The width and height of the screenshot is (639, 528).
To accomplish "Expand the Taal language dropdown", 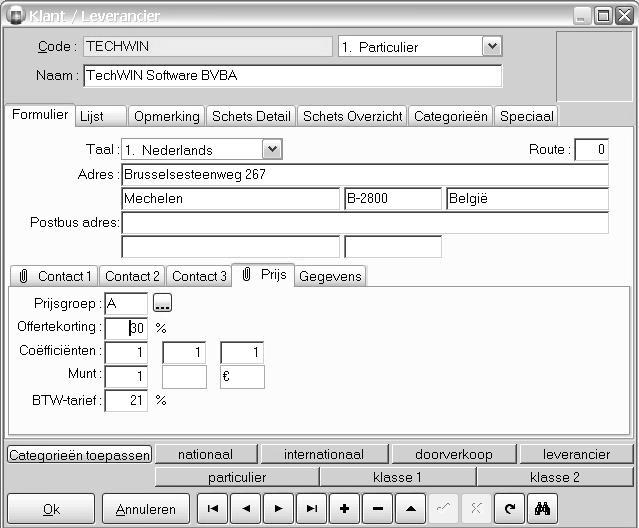I will point(272,149).
